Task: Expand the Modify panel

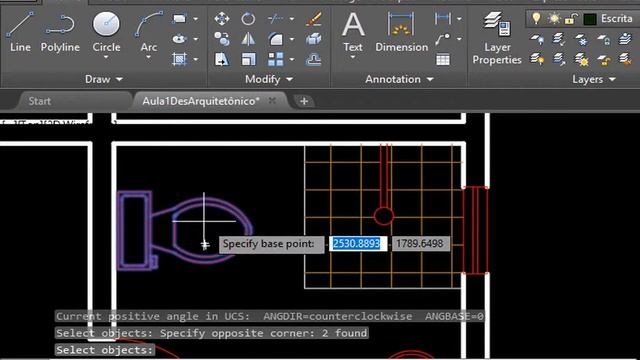Action: pos(269,79)
